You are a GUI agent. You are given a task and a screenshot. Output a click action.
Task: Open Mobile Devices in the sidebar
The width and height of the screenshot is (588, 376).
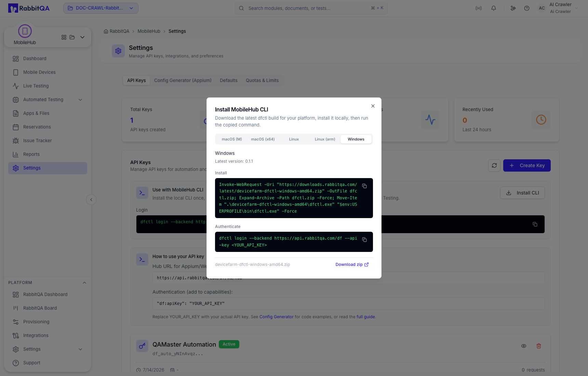point(48,72)
